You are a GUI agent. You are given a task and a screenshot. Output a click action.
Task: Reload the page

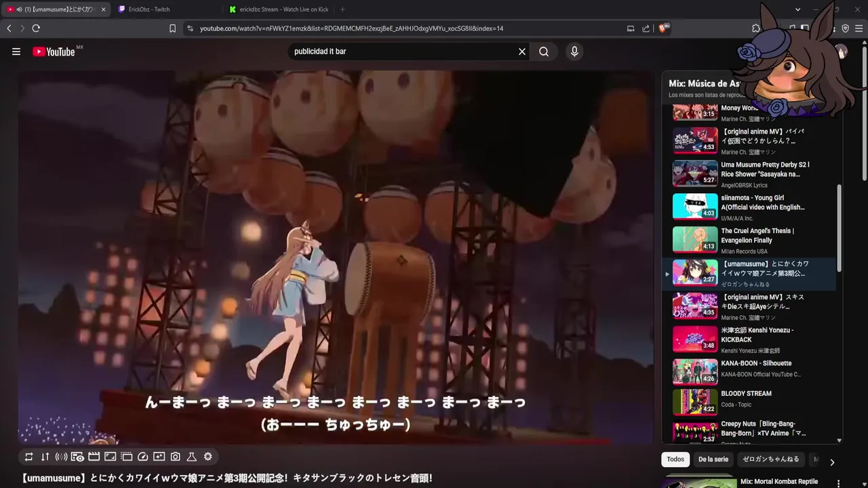pos(36,28)
